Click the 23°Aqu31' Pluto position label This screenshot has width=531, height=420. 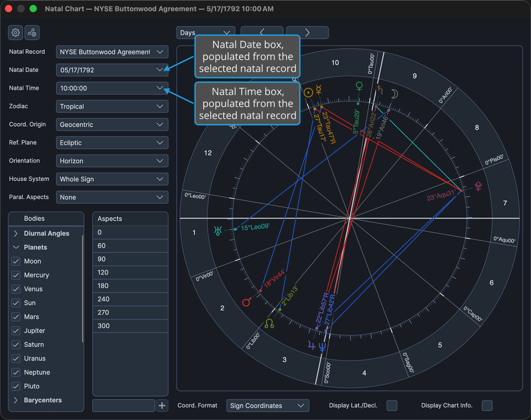441,196
